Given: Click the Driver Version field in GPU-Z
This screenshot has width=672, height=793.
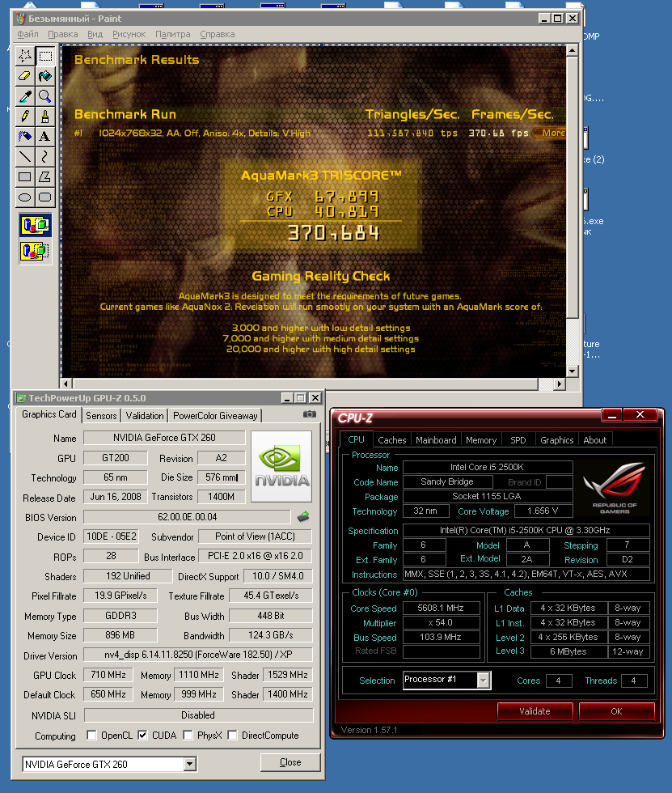Looking at the screenshot, I should [x=198, y=655].
